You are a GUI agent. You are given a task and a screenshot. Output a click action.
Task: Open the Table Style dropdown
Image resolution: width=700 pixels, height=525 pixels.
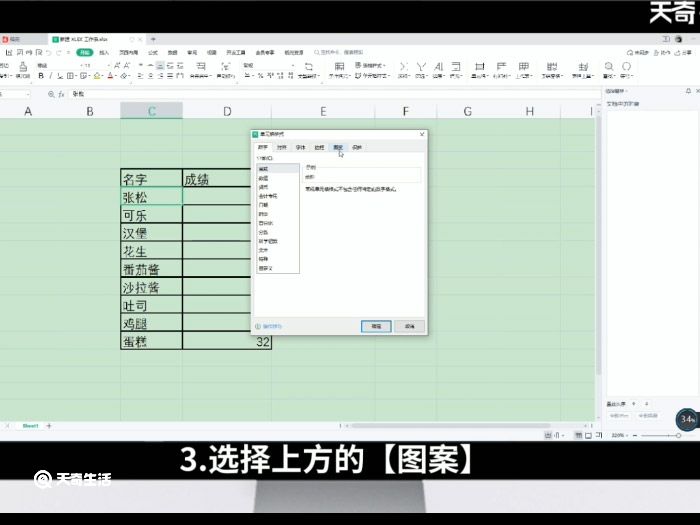click(371, 66)
